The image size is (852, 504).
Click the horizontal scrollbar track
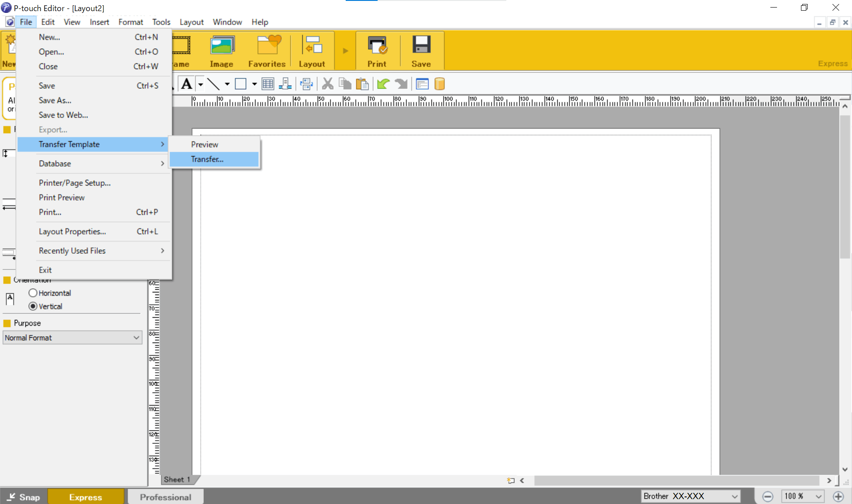tap(676, 480)
